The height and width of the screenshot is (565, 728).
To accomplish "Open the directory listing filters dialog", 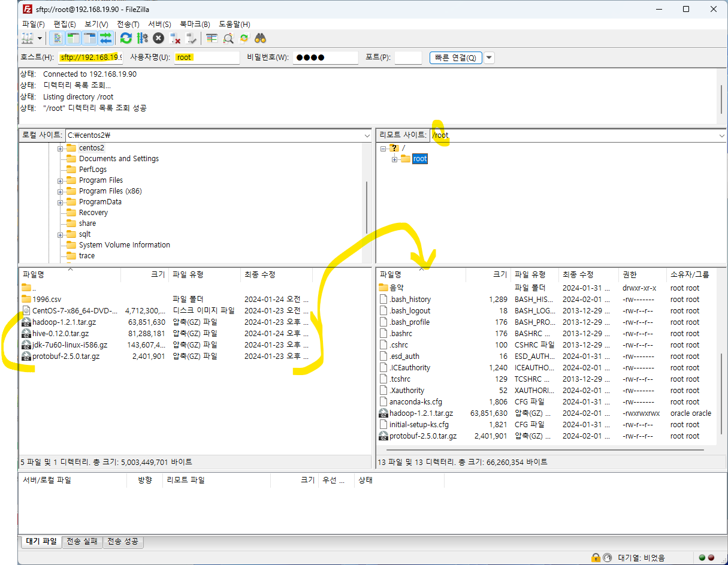I will (212, 38).
